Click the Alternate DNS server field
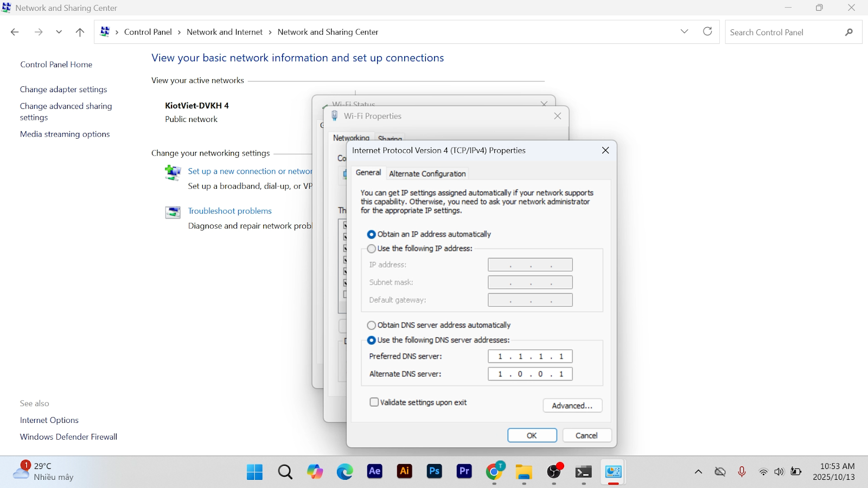 point(530,374)
